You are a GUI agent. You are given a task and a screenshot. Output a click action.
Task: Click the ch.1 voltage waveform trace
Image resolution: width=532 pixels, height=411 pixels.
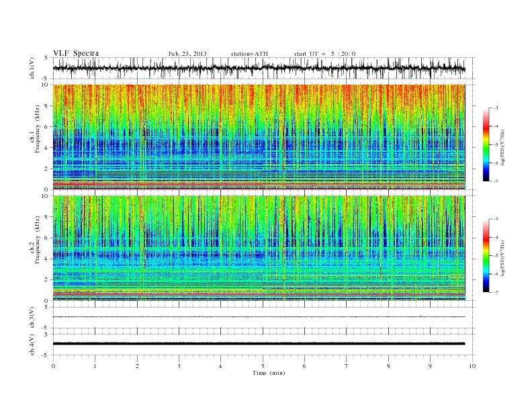tap(259, 68)
